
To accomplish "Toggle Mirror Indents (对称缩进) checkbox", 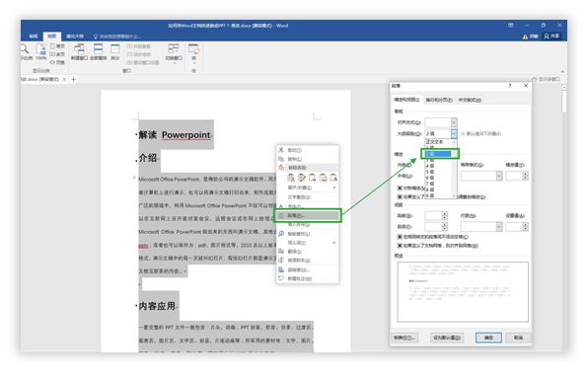I will (x=400, y=187).
